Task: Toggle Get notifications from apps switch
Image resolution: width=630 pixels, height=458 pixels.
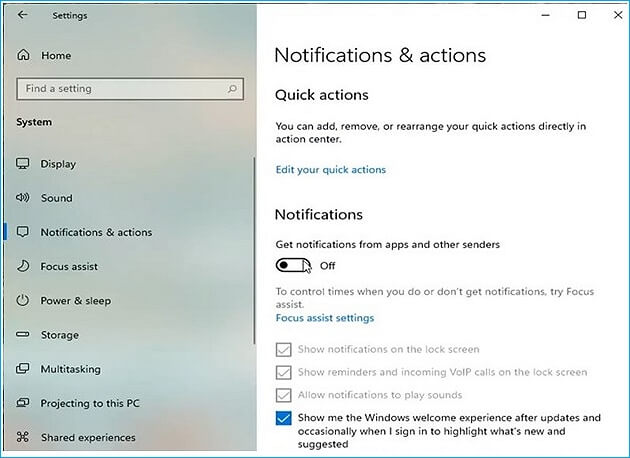Action: click(293, 265)
